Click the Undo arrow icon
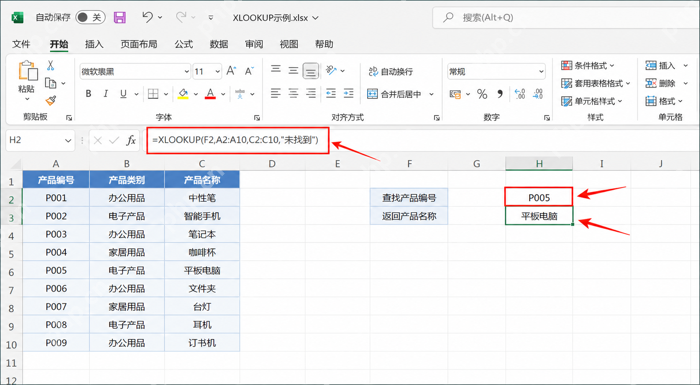 147,17
